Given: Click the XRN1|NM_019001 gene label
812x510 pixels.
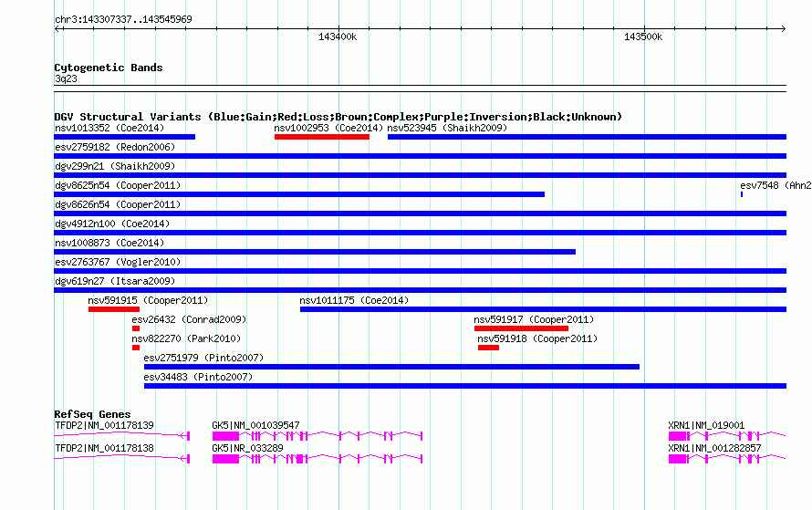Looking at the screenshot, I should pos(706,425).
